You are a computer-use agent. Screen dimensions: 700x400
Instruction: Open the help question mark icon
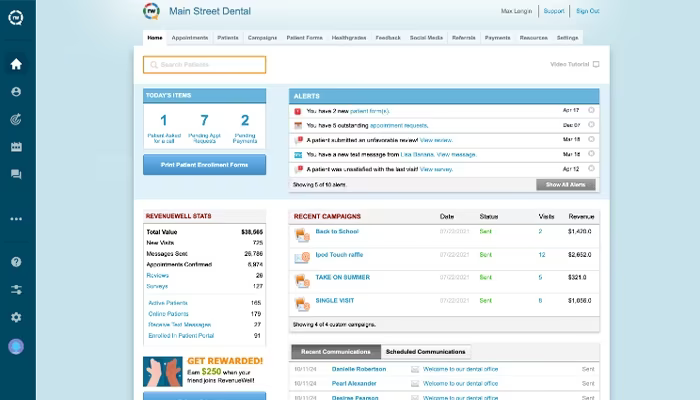pyautogui.click(x=16, y=262)
